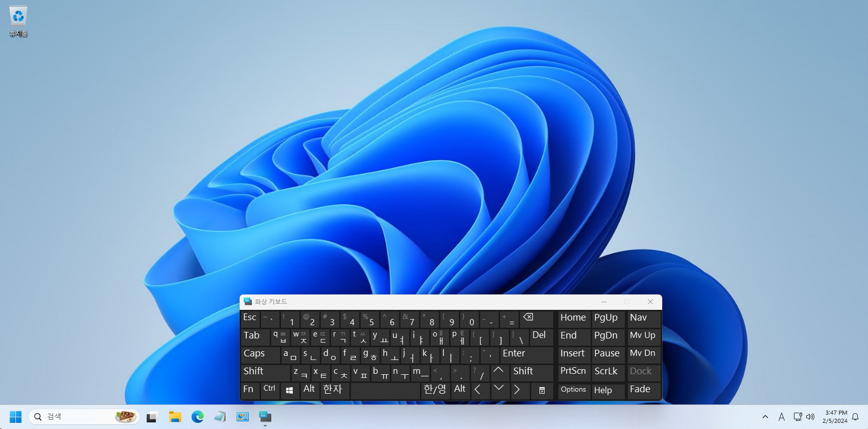The width and height of the screenshot is (868, 429).
Task: Click the Nav key
Action: [644, 319]
